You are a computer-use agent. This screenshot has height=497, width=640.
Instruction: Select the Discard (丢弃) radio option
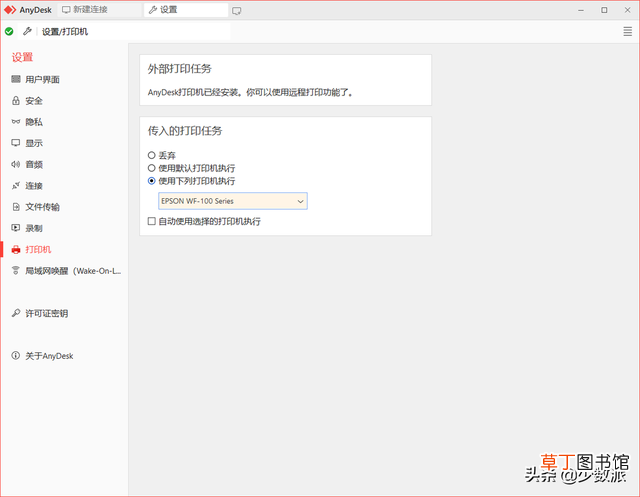click(151, 155)
